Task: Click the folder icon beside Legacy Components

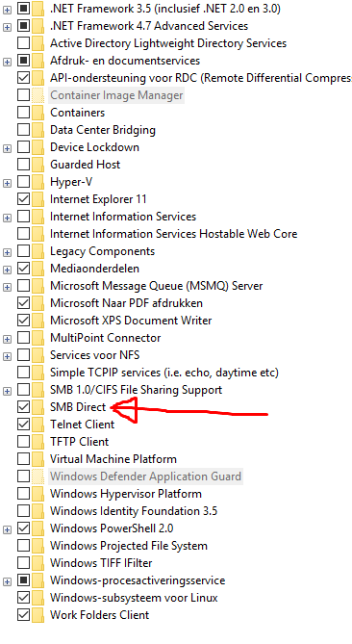Action: coord(38,251)
